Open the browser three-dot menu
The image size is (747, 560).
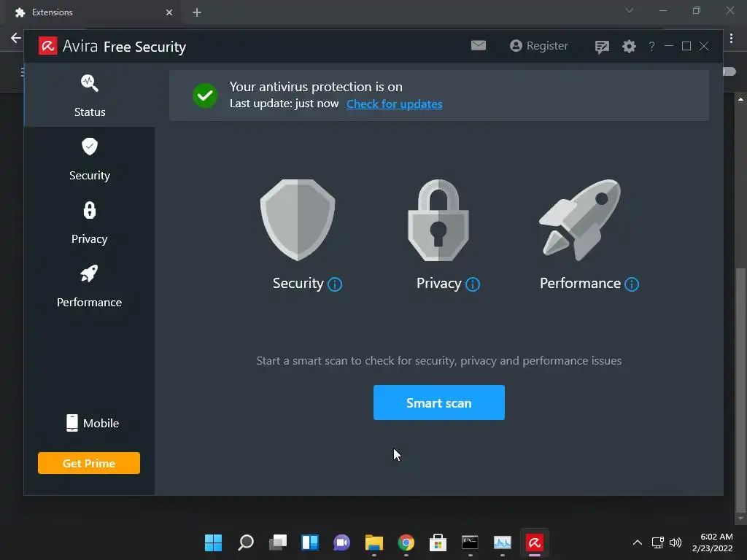[x=731, y=38]
